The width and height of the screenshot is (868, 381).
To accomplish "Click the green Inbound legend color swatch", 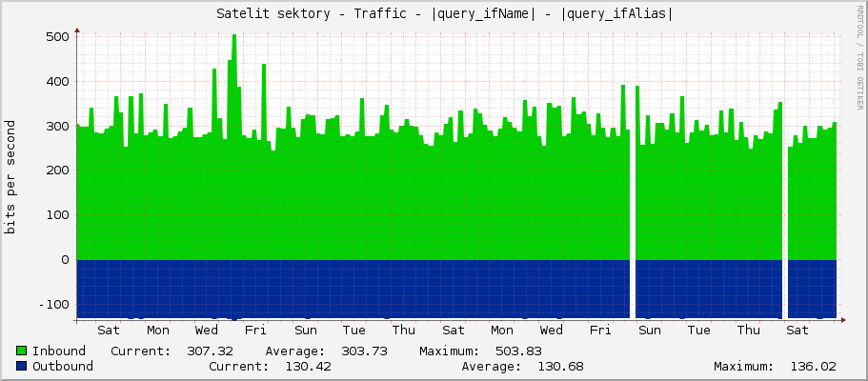I will [x=22, y=351].
